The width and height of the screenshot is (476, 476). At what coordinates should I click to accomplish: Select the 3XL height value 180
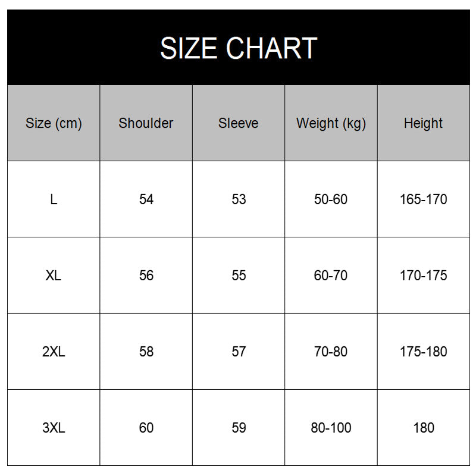point(423,428)
